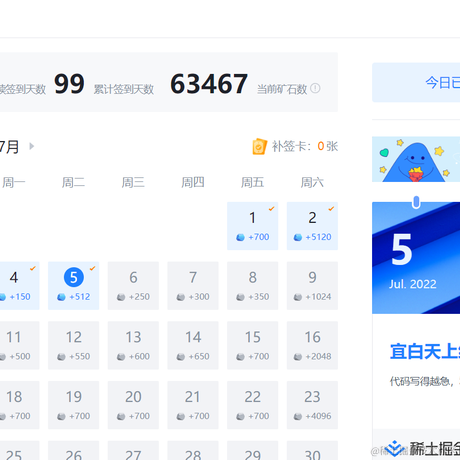Image resolution: width=460 pixels, height=460 pixels.
Task: Pick day 12 cell with +550
Action: click(73, 345)
